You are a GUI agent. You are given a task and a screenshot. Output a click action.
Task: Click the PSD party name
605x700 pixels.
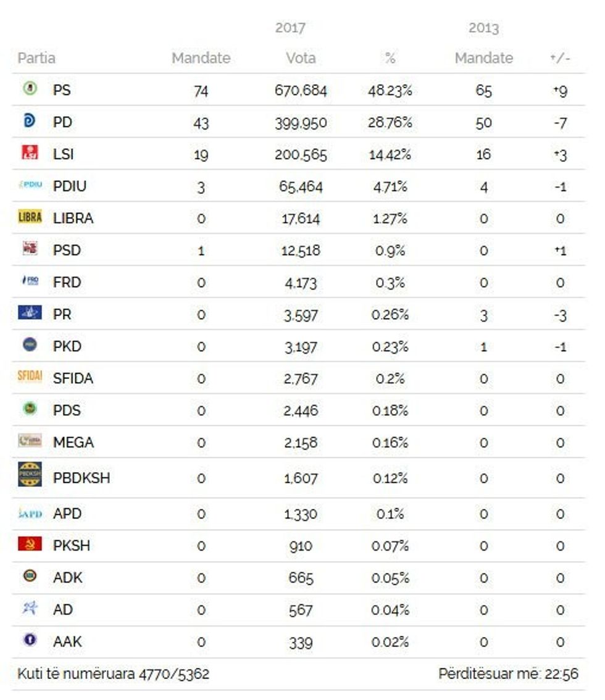pyautogui.click(x=67, y=250)
